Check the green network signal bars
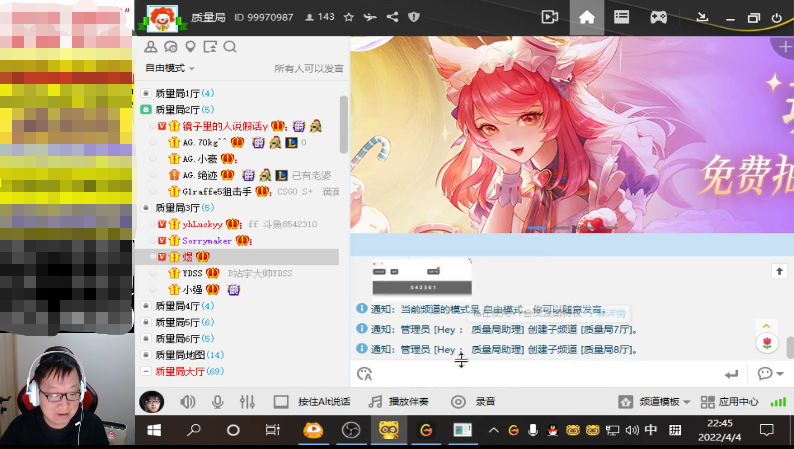Image resolution: width=794 pixels, height=449 pixels. pos(778,402)
